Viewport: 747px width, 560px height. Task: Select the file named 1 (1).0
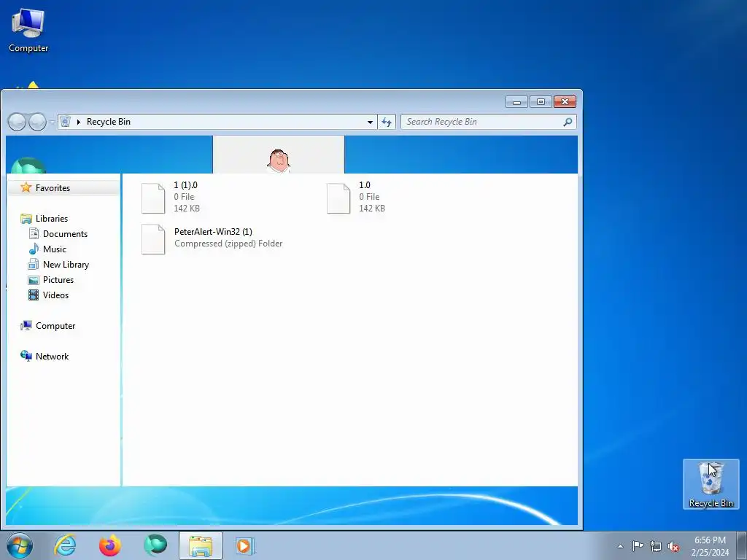pyautogui.click(x=186, y=184)
